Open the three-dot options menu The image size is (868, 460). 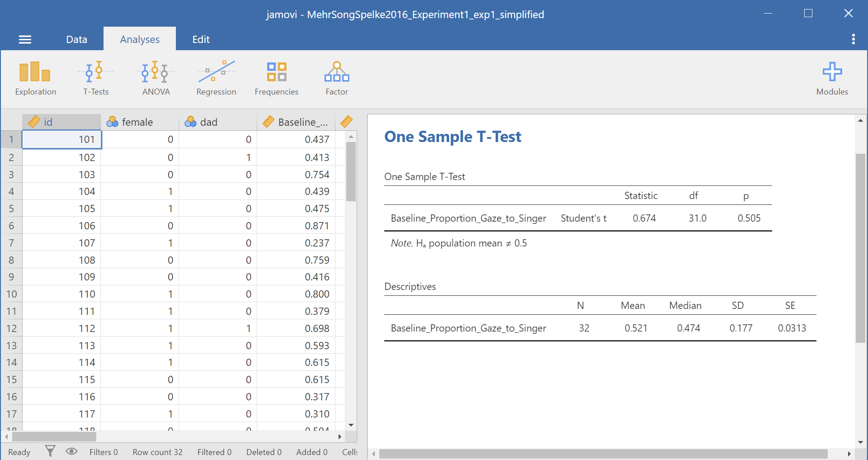(x=853, y=39)
